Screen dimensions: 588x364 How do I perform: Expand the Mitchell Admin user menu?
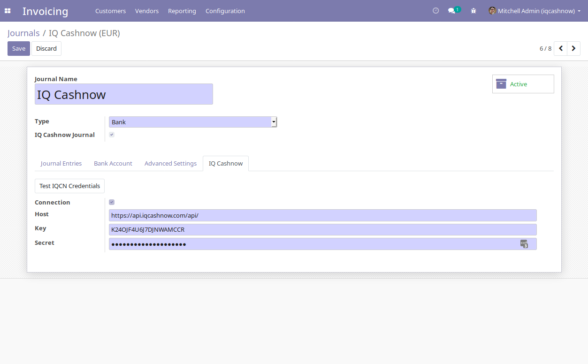535,11
